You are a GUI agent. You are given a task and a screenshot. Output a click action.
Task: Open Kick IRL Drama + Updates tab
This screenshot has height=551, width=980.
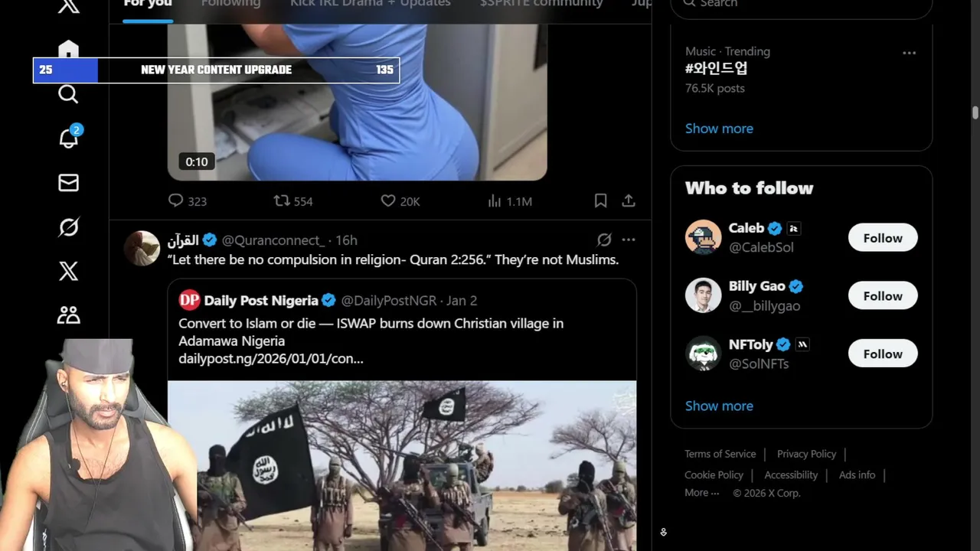(x=370, y=4)
